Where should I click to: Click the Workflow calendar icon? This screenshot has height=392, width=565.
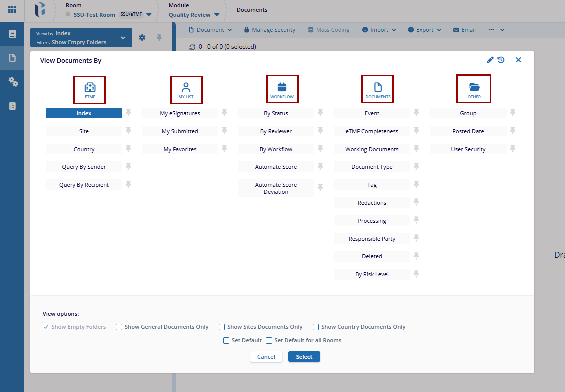point(282,87)
